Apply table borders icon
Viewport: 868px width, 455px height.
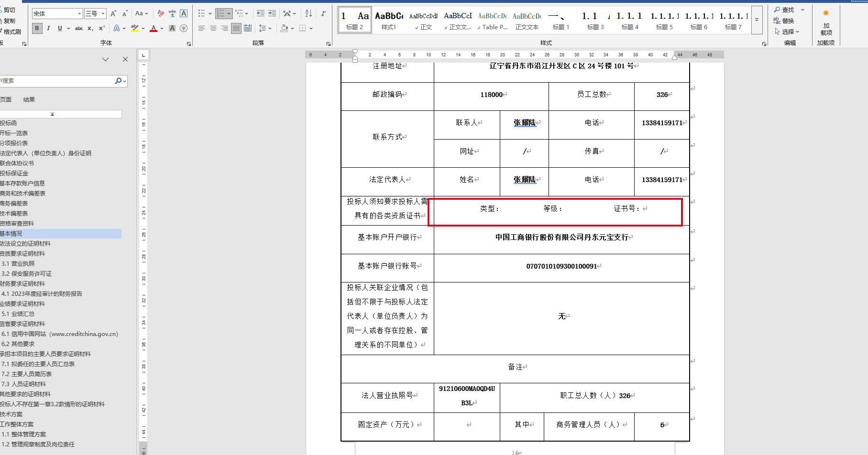click(303, 29)
